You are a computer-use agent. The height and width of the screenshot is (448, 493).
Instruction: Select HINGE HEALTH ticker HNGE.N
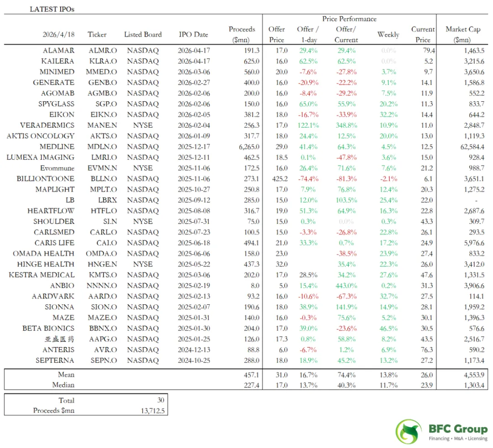tap(102, 264)
